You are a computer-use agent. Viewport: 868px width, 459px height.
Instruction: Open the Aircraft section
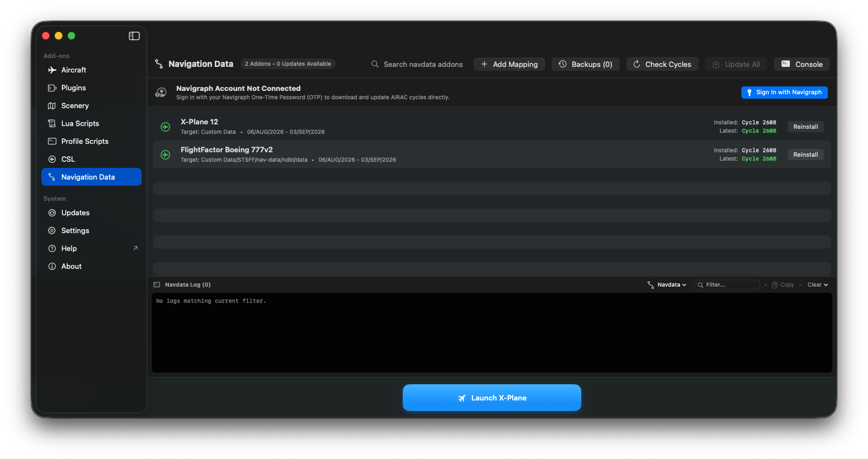pos(91,70)
